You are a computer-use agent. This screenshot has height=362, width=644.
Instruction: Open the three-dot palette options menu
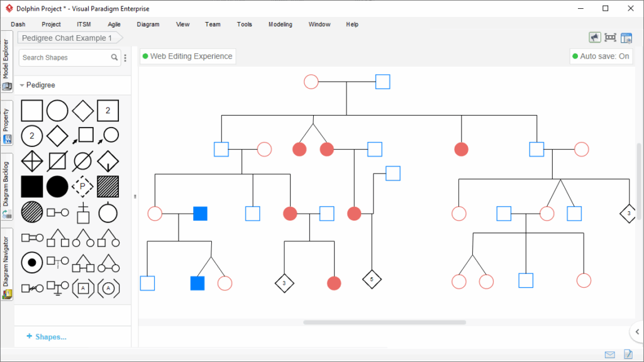125,58
